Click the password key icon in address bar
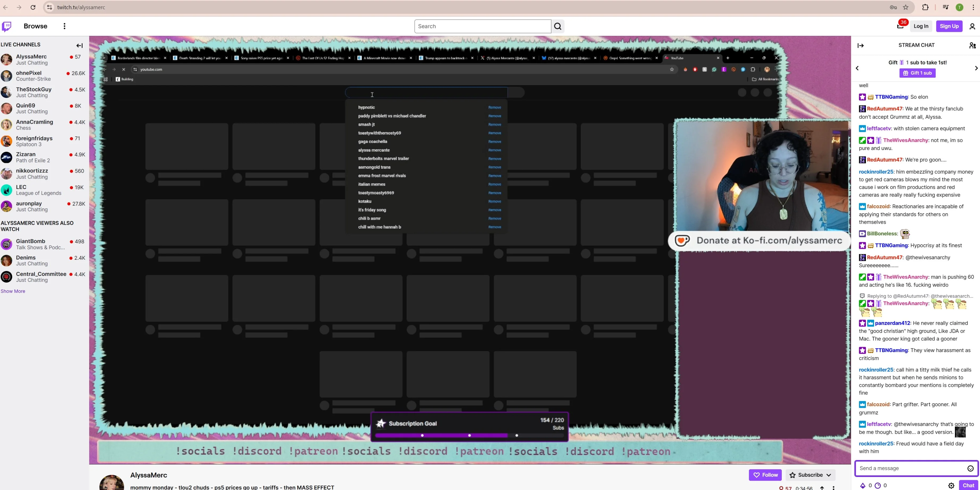Viewport: 980px width, 490px height. [x=893, y=7]
